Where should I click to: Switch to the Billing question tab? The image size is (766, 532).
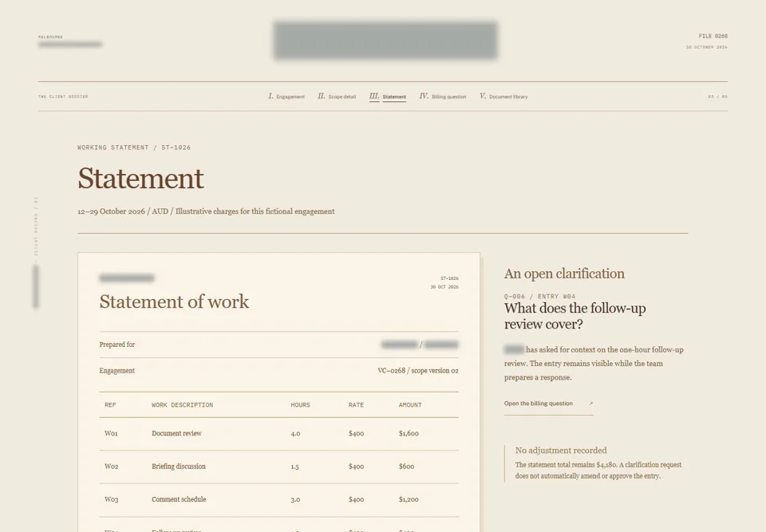[x=443, y=97]
